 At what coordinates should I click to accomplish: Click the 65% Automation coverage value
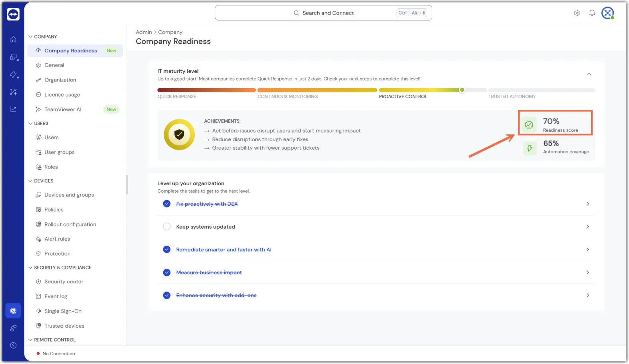pos(551,143)
